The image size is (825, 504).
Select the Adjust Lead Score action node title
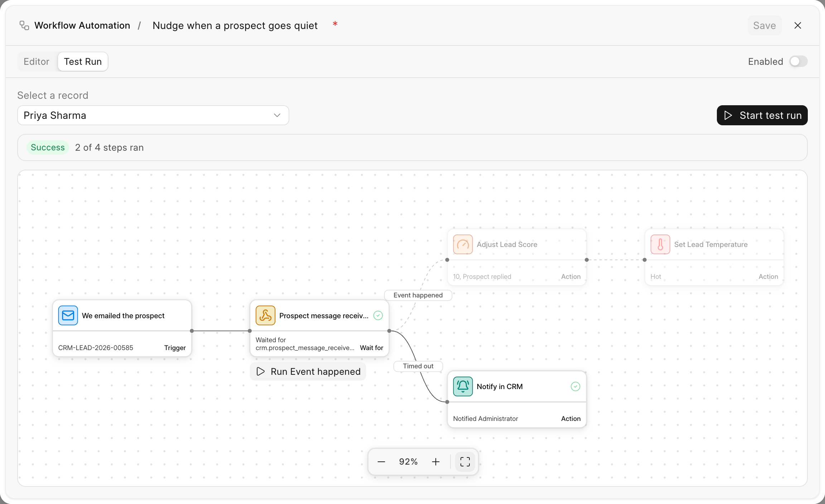point(507,244)
